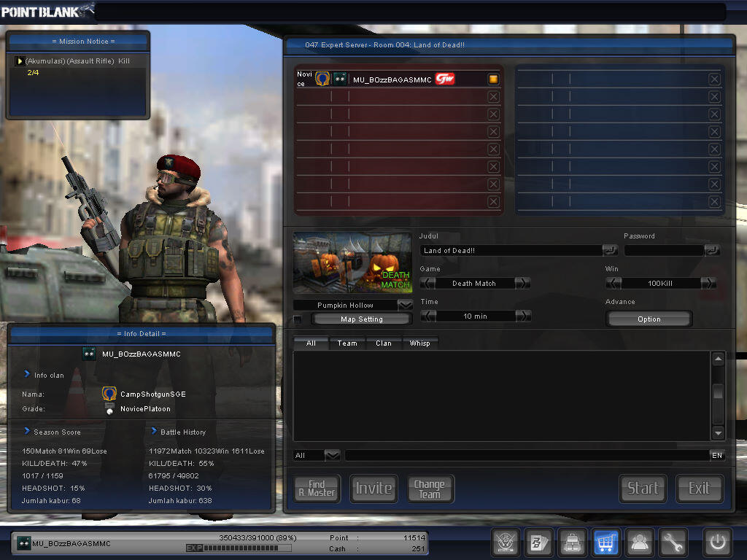Select the Whisp chat tab
747x560 pixels.
(x=419, y=343)
